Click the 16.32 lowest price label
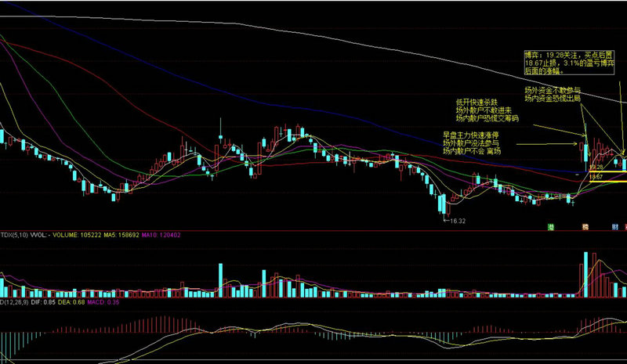This screenshot has width=627, height=364. tap(456, 222)
